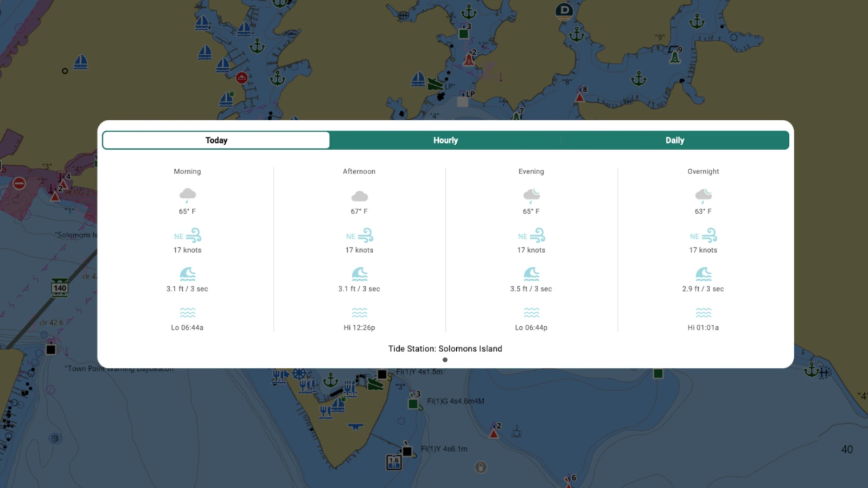Viewport: 868px width, 488px height.
Task: Click the red no-entry symbol on map
Action: point(19,183)
